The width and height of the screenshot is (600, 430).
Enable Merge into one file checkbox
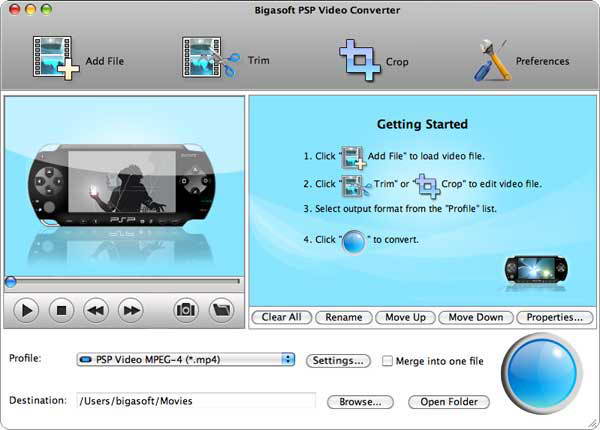(x=387, y=361)
